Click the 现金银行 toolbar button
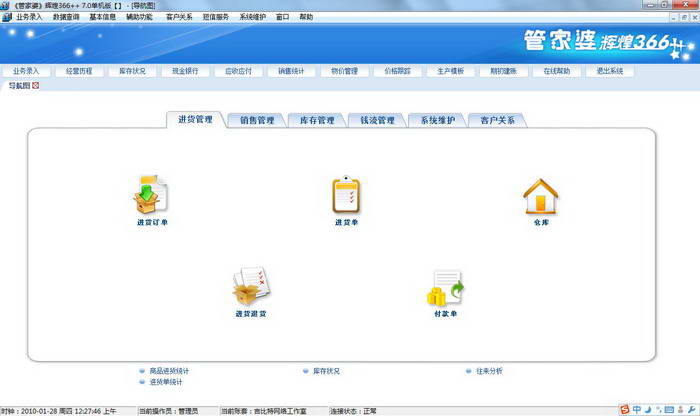700x416 pixels. [185, 71]
